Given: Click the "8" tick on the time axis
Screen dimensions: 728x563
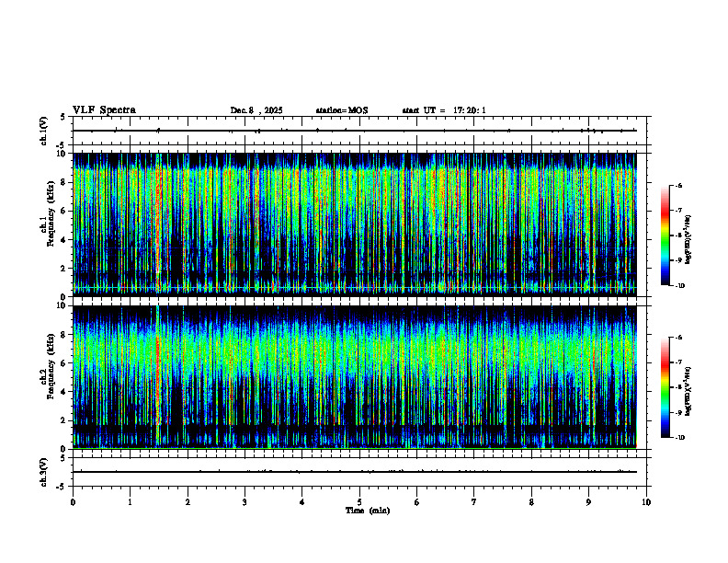Looking at the screenshot, I should [531, 502].
